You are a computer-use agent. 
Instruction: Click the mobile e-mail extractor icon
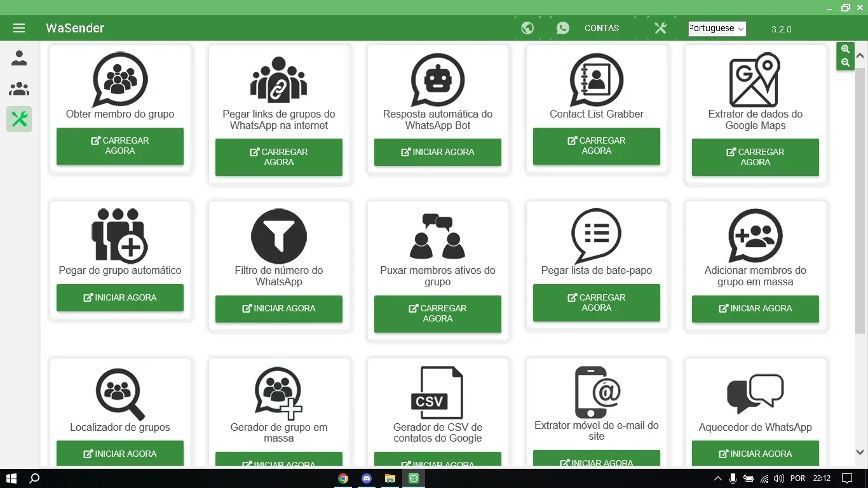(597, 392)
